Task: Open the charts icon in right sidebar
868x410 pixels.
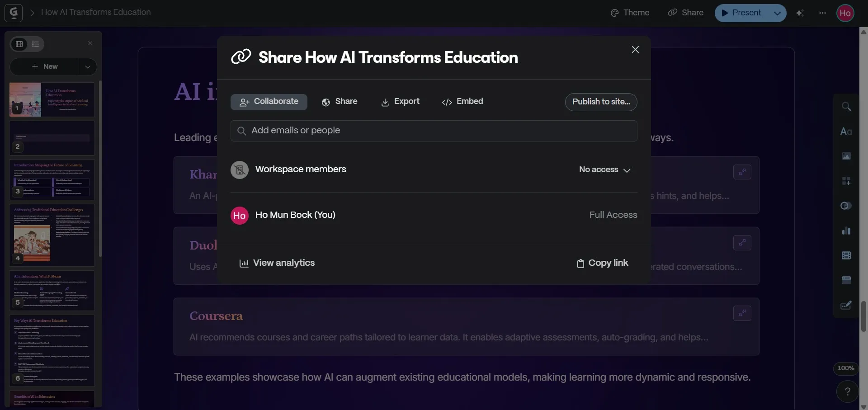Action: 846,231
